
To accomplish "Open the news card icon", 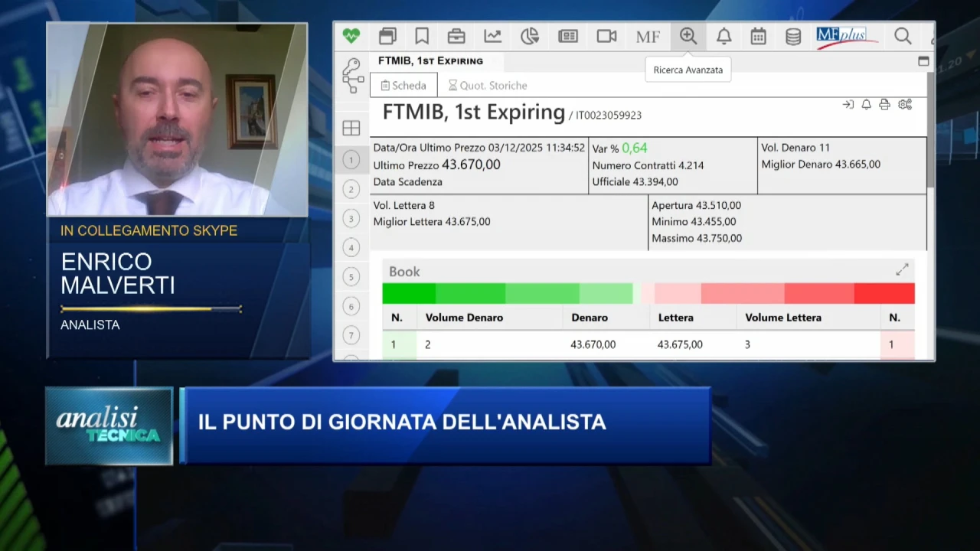I will click(568, 36).
